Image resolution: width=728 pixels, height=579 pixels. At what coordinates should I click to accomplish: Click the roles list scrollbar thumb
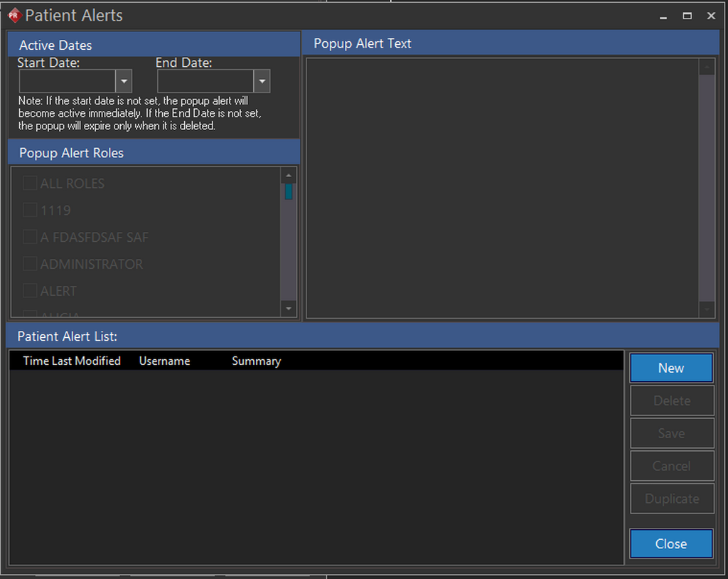pyautogui.click(x=289, y=191)
